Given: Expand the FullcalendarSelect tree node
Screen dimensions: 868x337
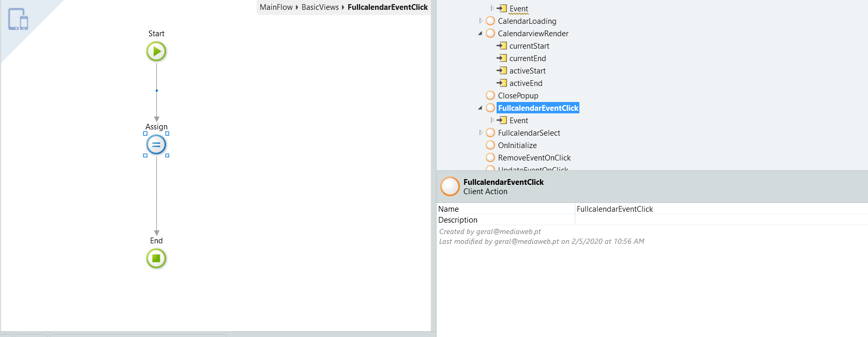Looking at the screenshot, I should pyautogui.click(x=481, y=133).
